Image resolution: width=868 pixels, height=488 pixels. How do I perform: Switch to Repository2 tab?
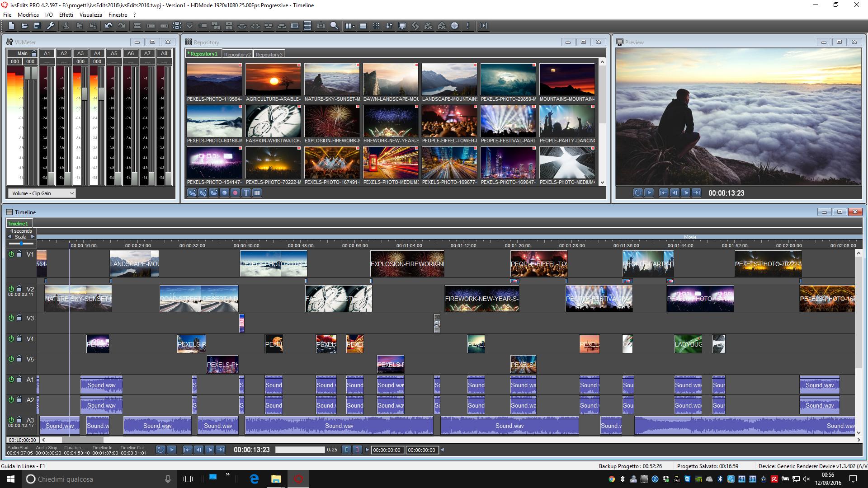click(x=237, y=54)
